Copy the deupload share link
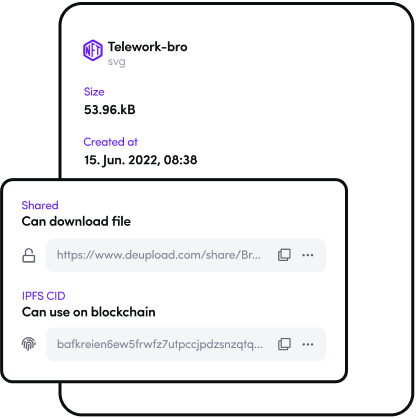The height and width of the screenshot is (419, 416). pyautogui.click(x=284, y=255)
